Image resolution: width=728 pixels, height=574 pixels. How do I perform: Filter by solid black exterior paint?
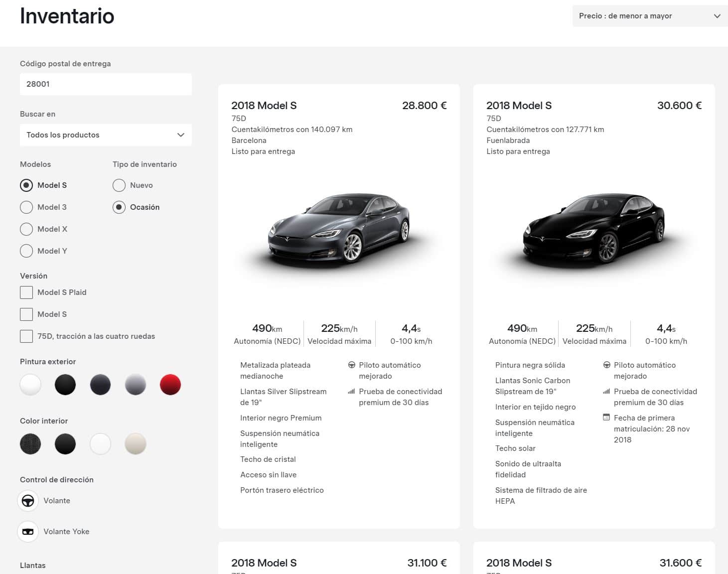coord(65,385)
